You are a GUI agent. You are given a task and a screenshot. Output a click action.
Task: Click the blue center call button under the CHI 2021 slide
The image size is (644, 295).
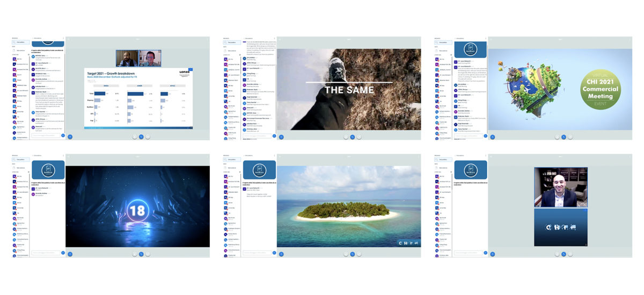pos(563,137)
